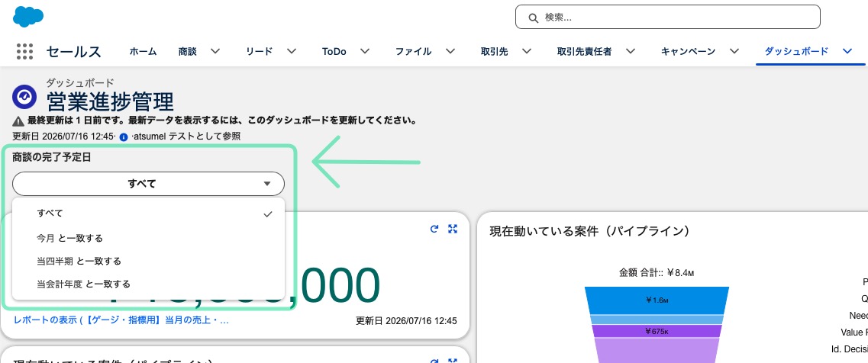The image size is (868, 363).
Task: Expand the ファイル tab chevron menu
Action: (x=450, y=51)
